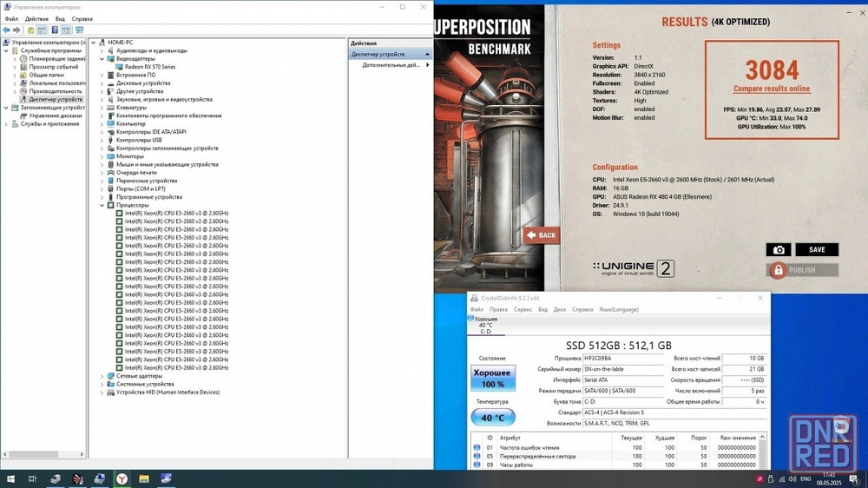Click the blue status circle for attribute 01
This screenshot has width=868, height=488.
point(477,447)
